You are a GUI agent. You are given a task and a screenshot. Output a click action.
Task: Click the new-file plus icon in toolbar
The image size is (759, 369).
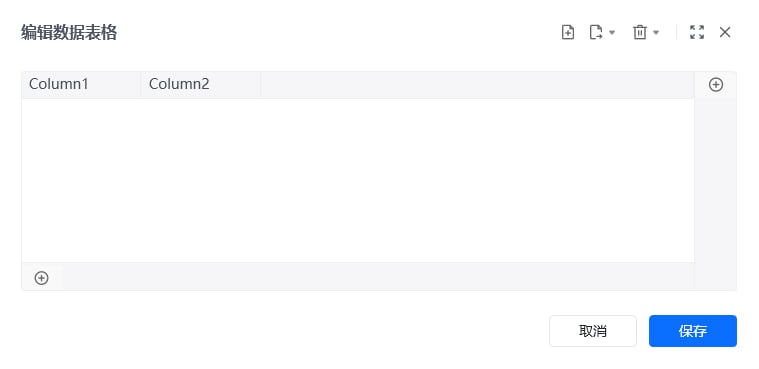[x=567, y=32]
